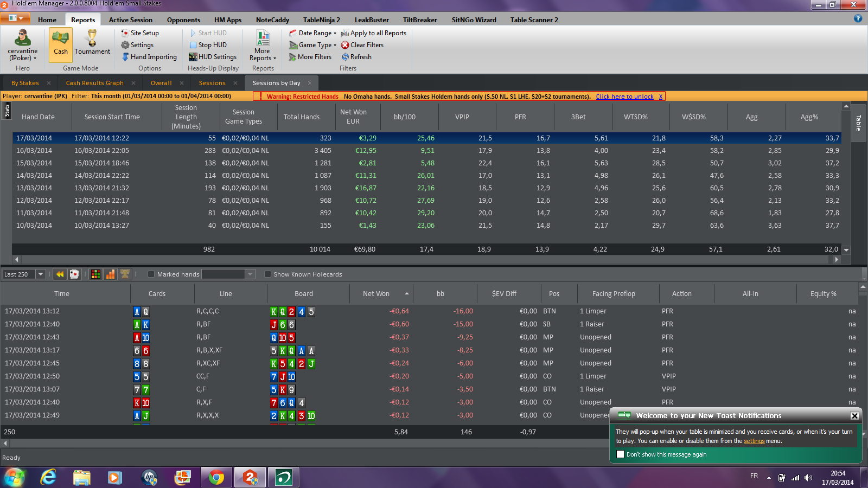Image resolution: width=868 pixels, height=488 pixels.
Task: Open the Game Type dropdown
Action: coord(313,45)
